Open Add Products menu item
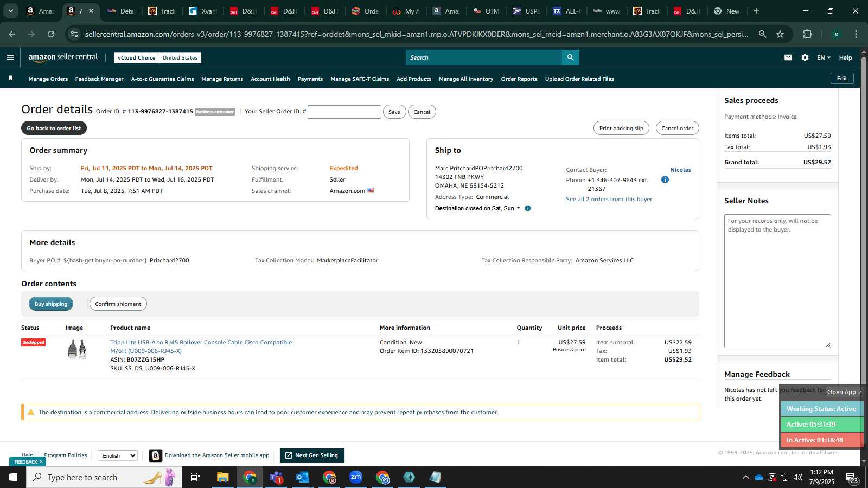This screenshot has height=488, width=868. pyautogui.click(x=414, y=79)
